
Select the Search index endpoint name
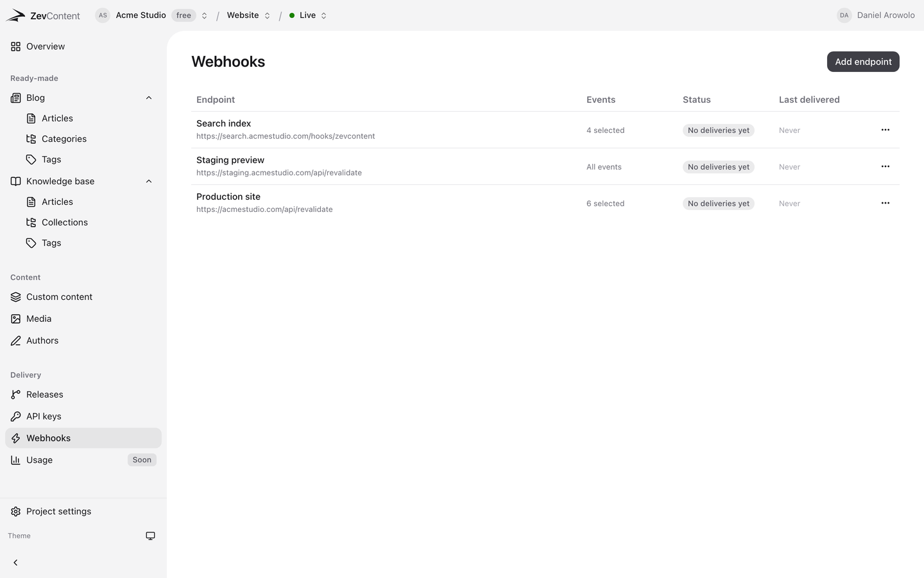(x=223, y=123)
